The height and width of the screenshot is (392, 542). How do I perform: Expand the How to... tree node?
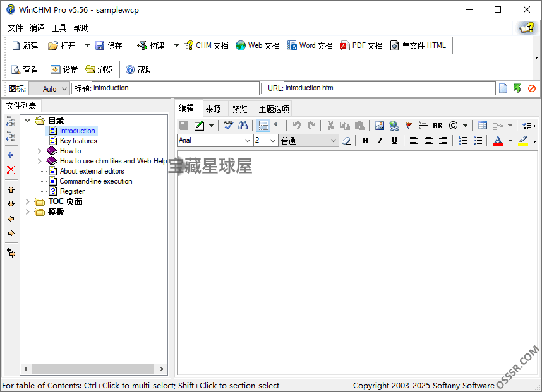click(39, 151)
